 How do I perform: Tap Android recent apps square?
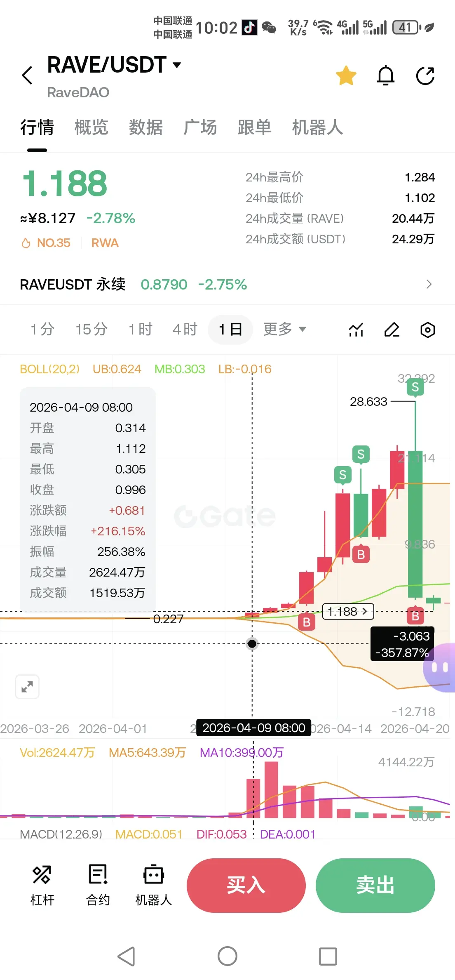pyautogui.click(x=328, y=956)
